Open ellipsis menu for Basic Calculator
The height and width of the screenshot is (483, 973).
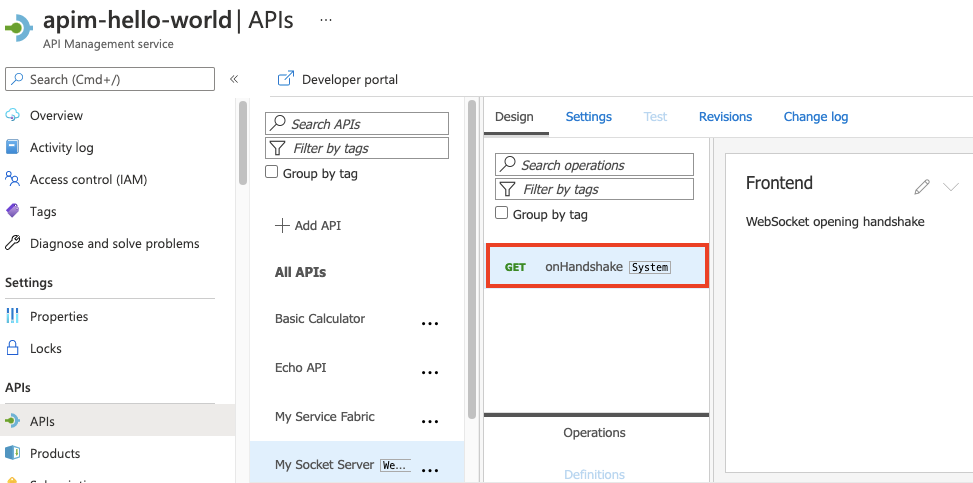point(430,323)
